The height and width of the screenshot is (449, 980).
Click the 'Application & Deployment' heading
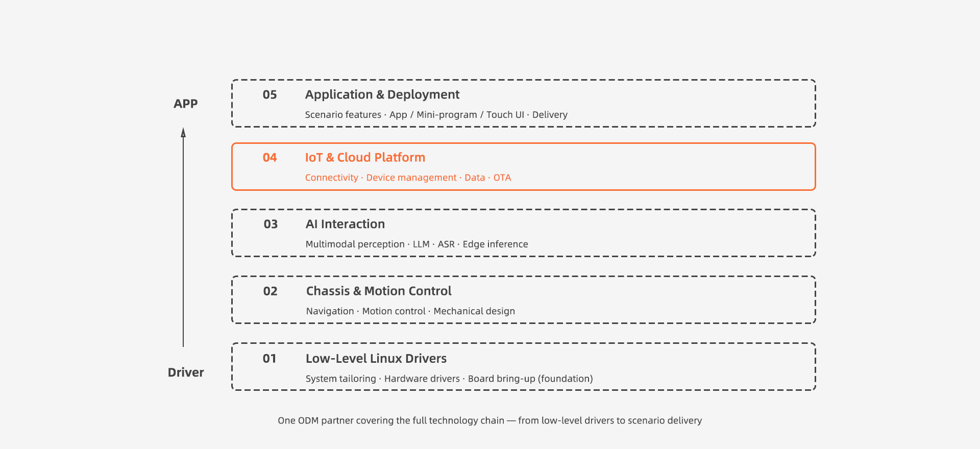pyautogui.click(x=382, y=95)
